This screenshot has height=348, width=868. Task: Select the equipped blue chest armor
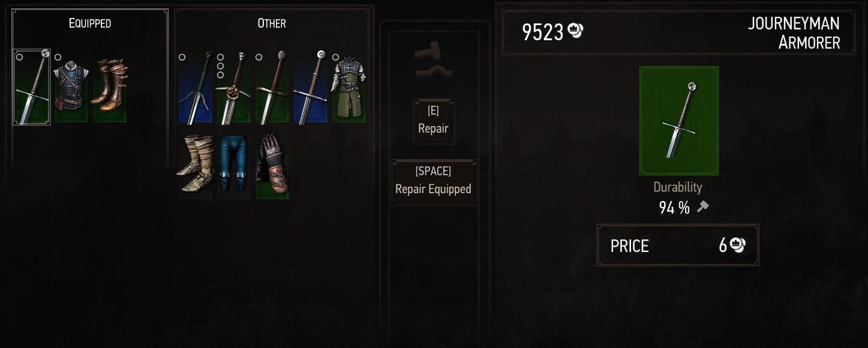(71, 88)
